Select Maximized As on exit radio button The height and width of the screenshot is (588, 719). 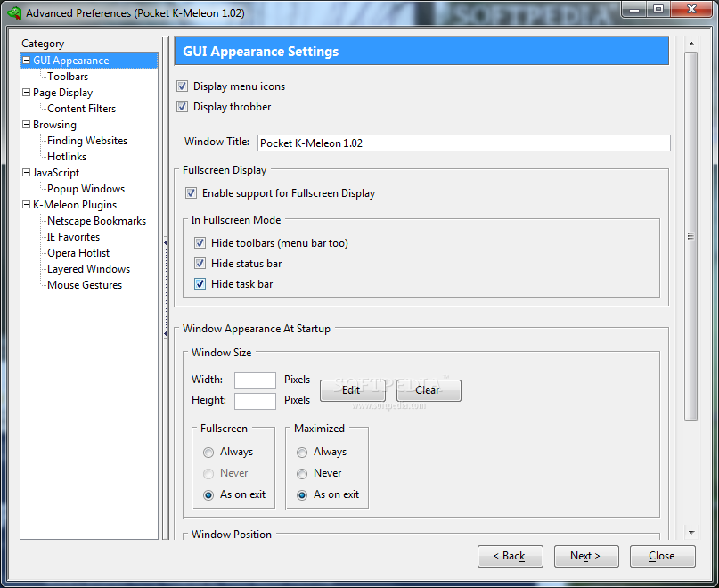pos(302,494)
